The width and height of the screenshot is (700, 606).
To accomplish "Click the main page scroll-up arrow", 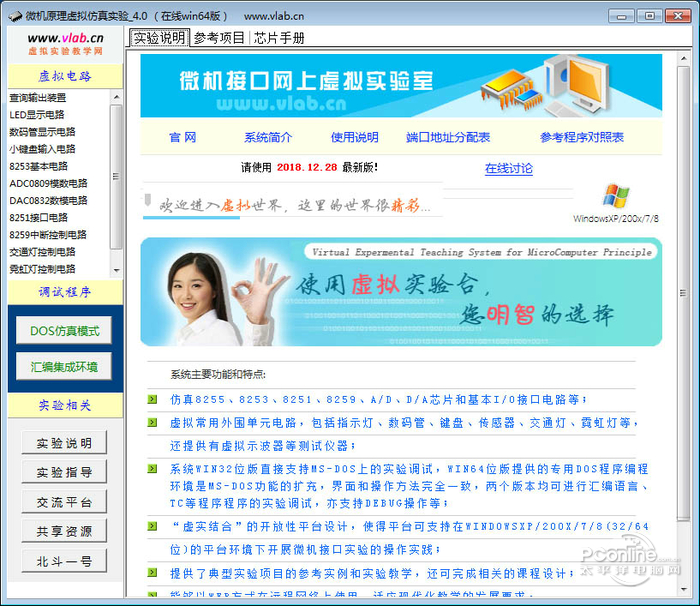I will coord(683,59).
